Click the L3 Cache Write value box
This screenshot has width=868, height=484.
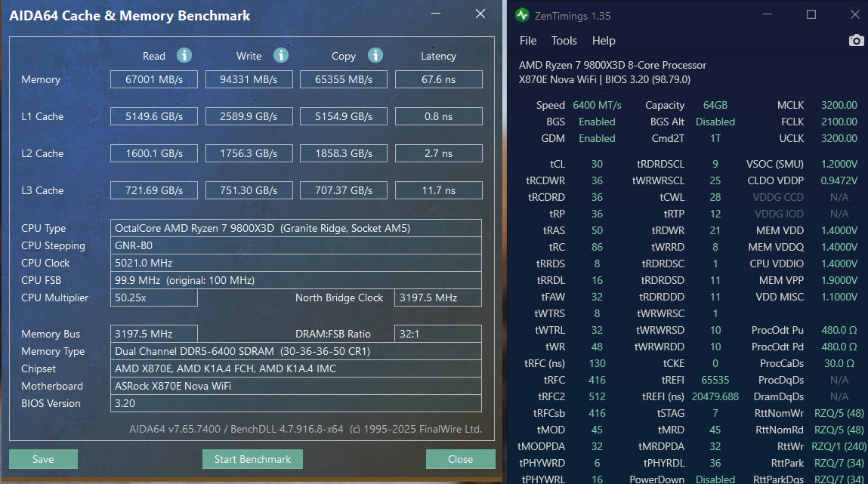pos(249,190)
